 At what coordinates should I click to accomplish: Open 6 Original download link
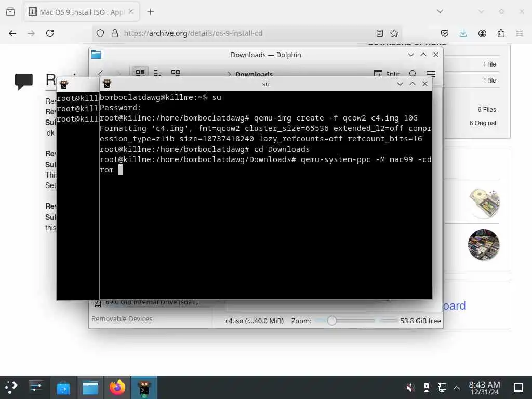(x=483, y=123)
